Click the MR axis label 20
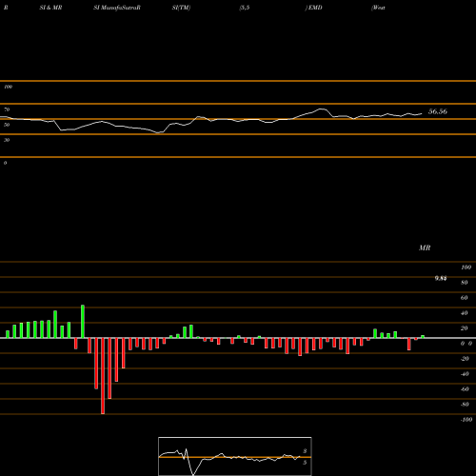This screenshot has width=476, height=476. coord(465,328)
